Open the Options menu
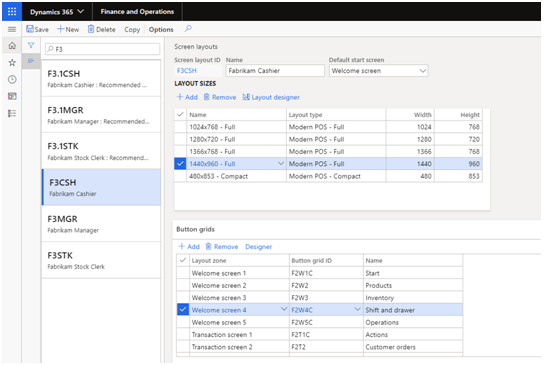 click(161, 30)
